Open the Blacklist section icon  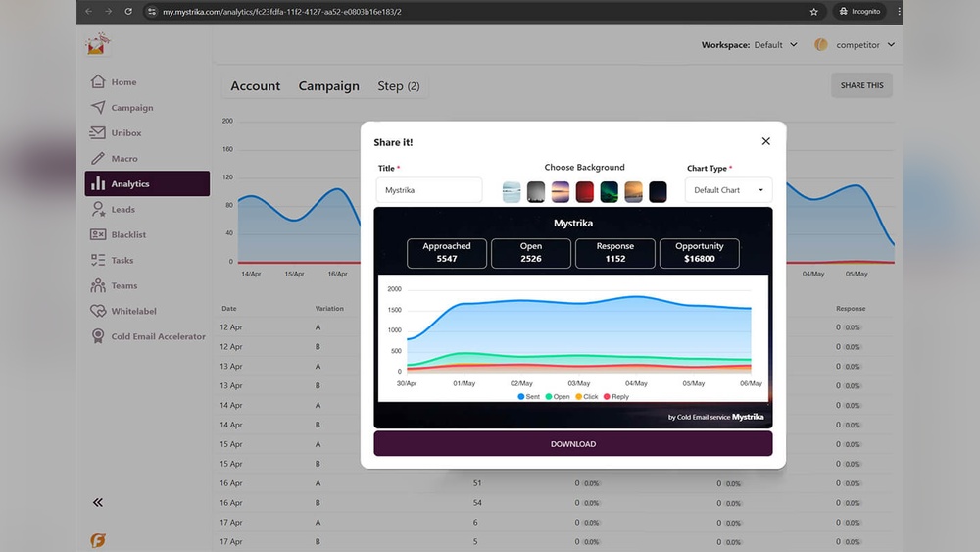pos(98,235)
